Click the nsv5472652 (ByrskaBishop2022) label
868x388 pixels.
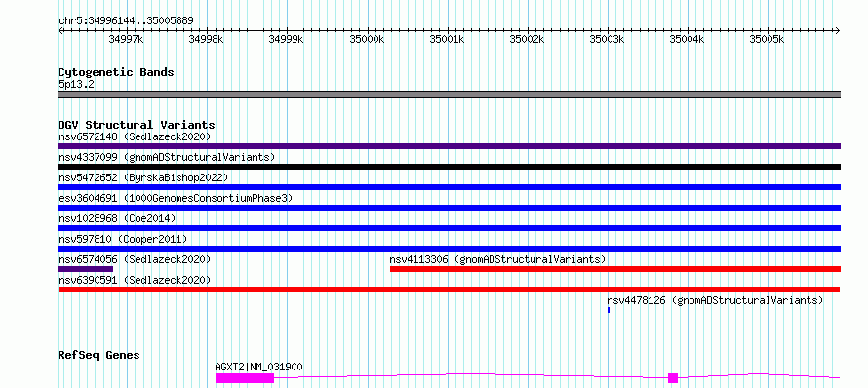(x=143, y=177)
